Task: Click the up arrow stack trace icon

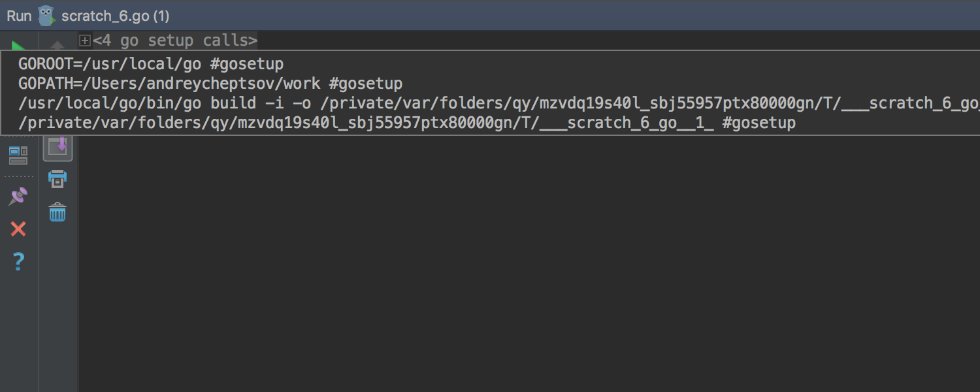Action: [x=57, y=45]
